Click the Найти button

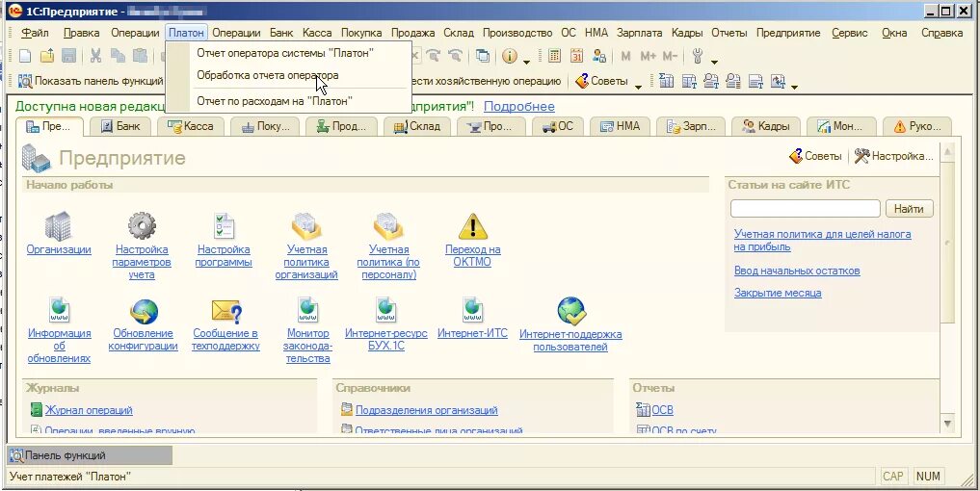(x=910, y=209)
